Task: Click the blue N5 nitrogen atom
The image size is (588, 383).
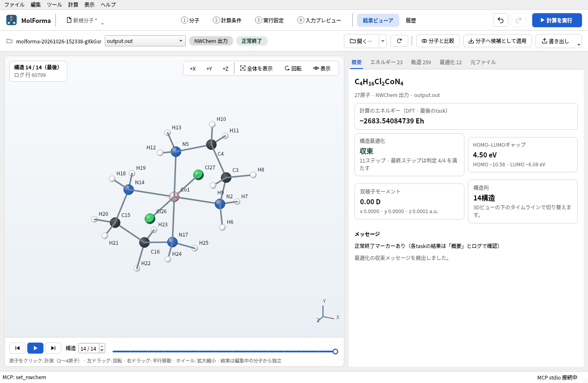Action: coord(176,151)
